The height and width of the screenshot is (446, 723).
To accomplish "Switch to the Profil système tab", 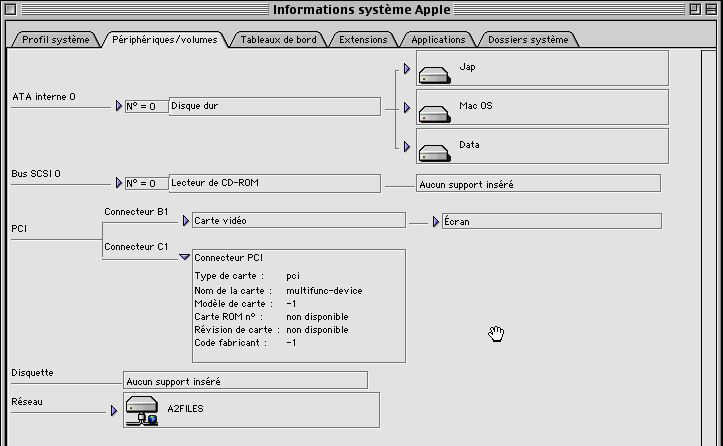I will (55, 40).
